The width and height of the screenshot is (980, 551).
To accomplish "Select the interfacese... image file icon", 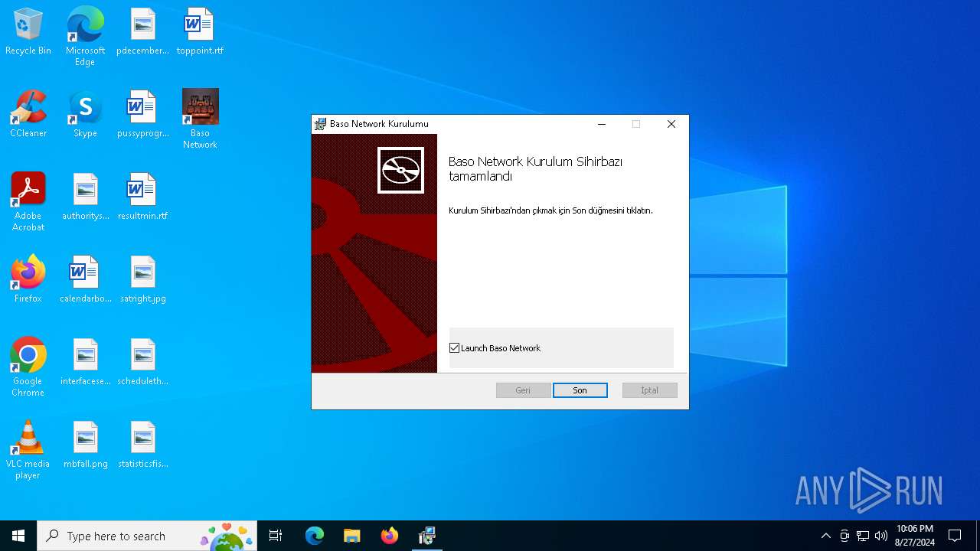I will pyautogui.click(x=85, y=362).
